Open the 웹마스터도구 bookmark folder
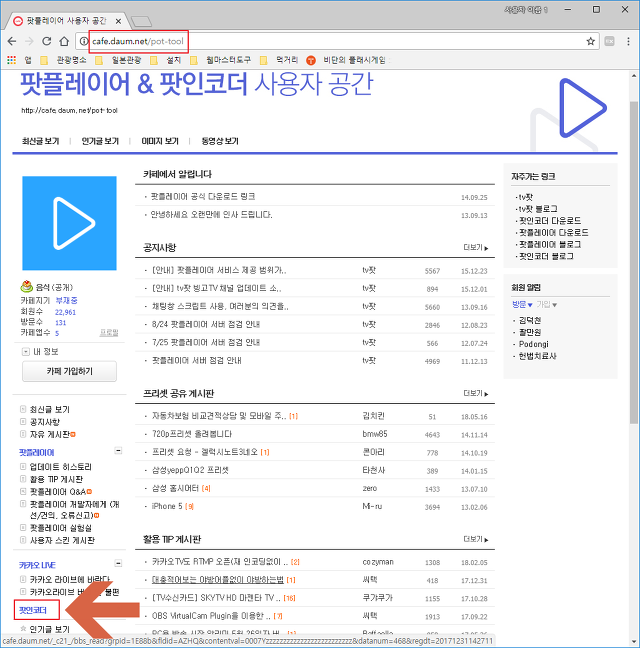This screenshot has height=648, width=640. 220,60
